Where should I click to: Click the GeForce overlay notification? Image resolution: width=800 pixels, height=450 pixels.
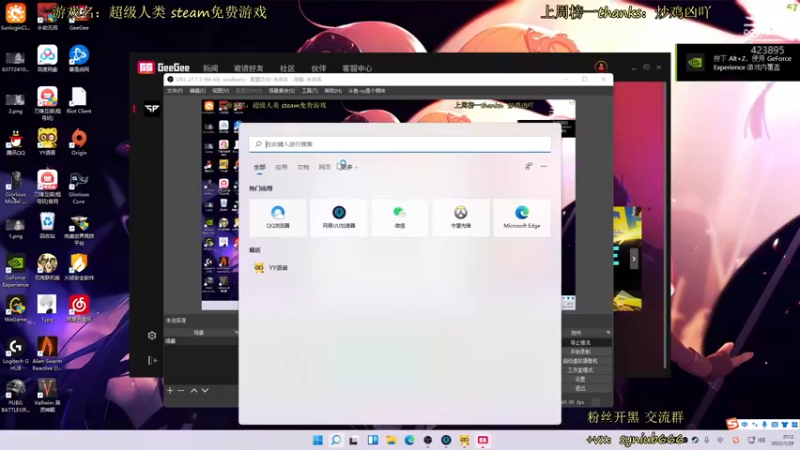[x=738, y=62]
